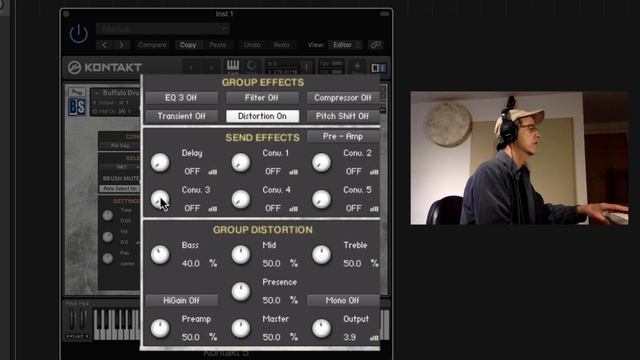
Task: Go to previous preset with left arrow
Action: coord(104,45)
